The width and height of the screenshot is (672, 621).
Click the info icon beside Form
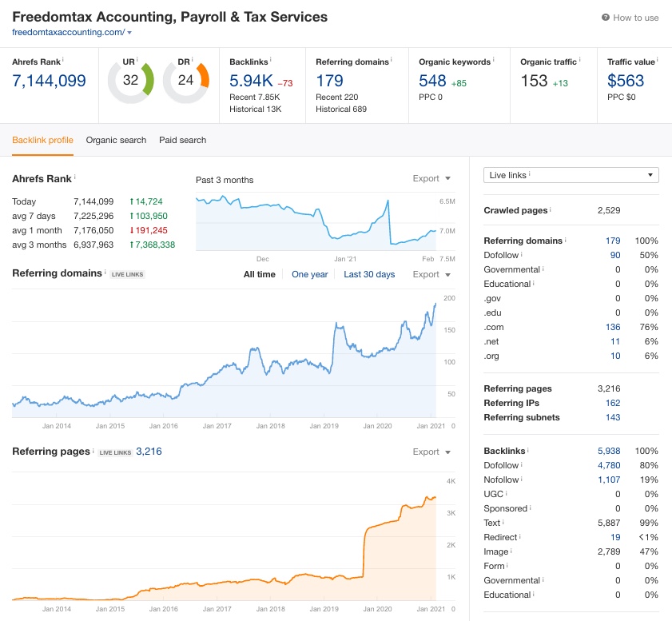coord(507,565)
